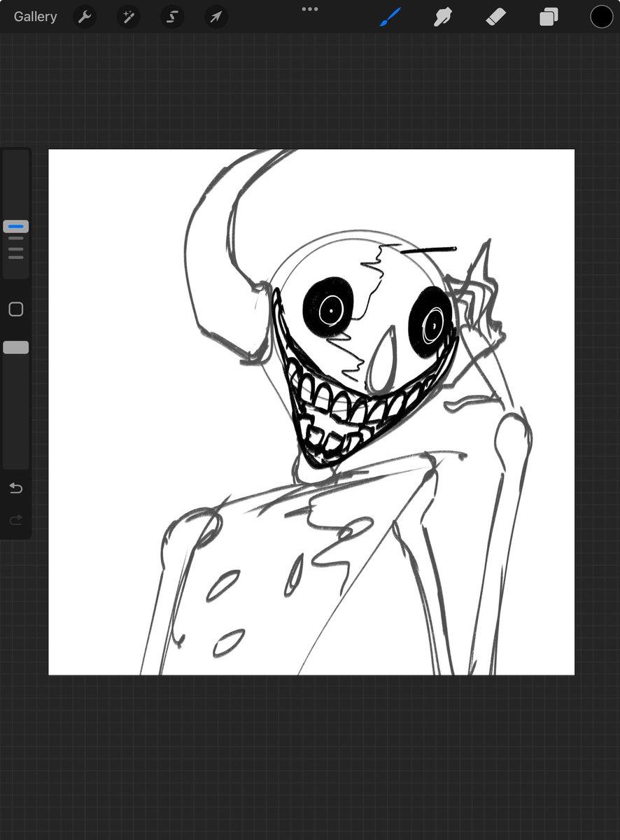Viewport: 620px width, 840px height.
Task: Tap the sidebar Modify square button
Action: (15, 309)
